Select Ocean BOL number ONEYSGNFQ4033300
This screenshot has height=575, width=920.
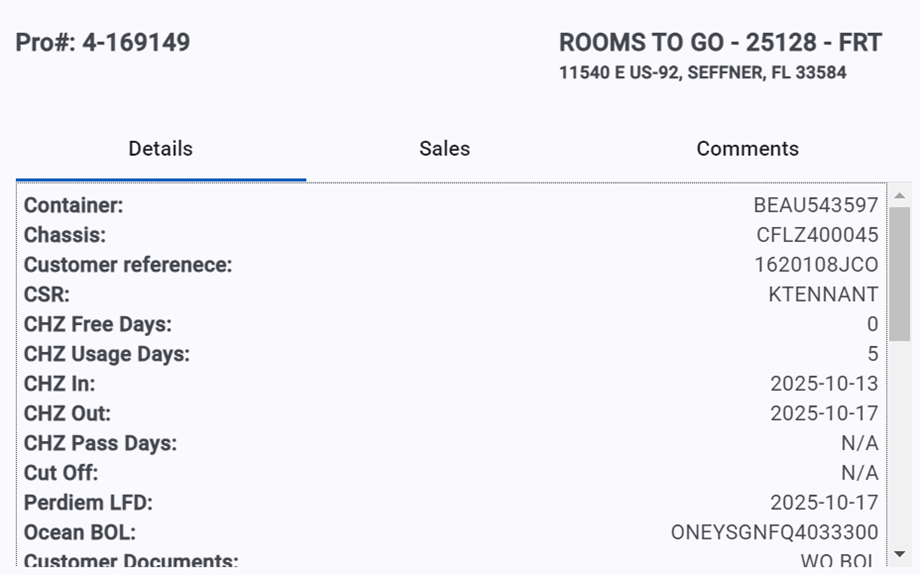[x=774, y=533]
